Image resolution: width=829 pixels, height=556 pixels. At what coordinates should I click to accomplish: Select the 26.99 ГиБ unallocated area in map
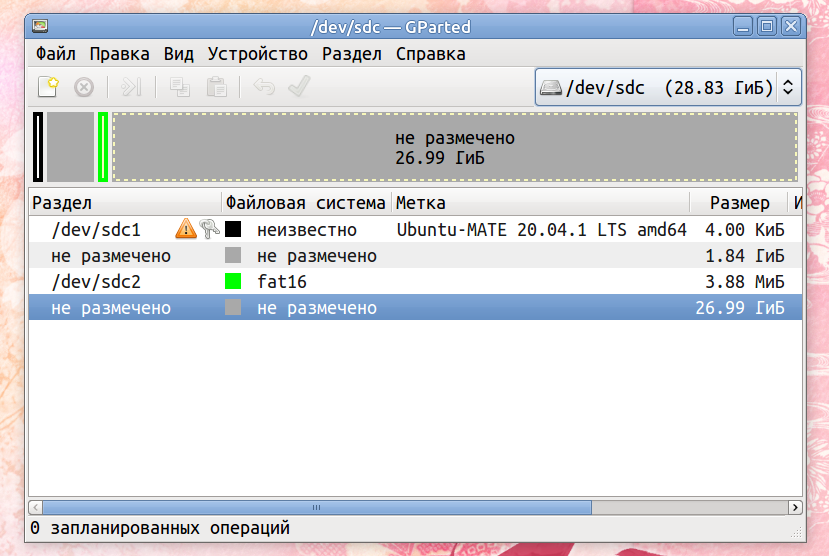[455, 147]
